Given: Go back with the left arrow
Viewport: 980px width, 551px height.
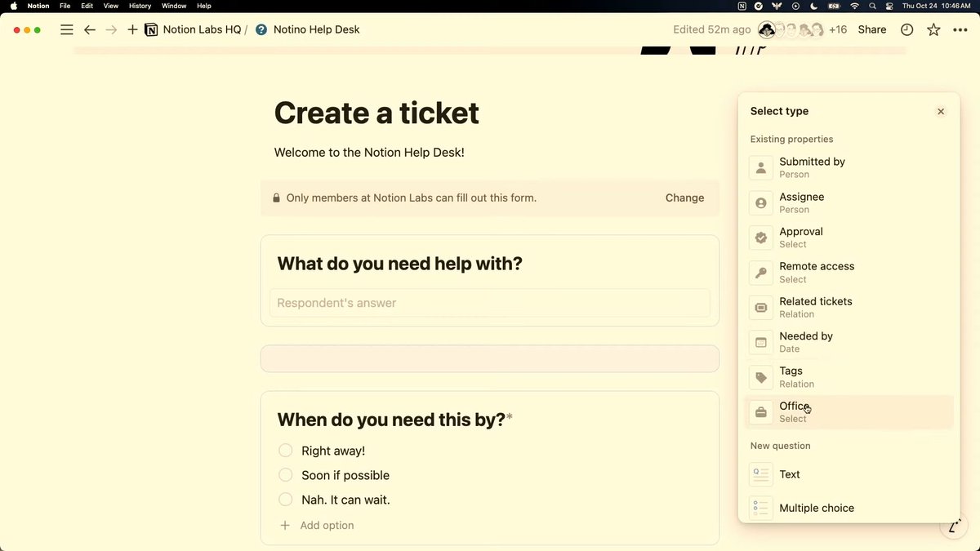Looking at the screenshot, I should pyautogui.click(x=90, y=29).
